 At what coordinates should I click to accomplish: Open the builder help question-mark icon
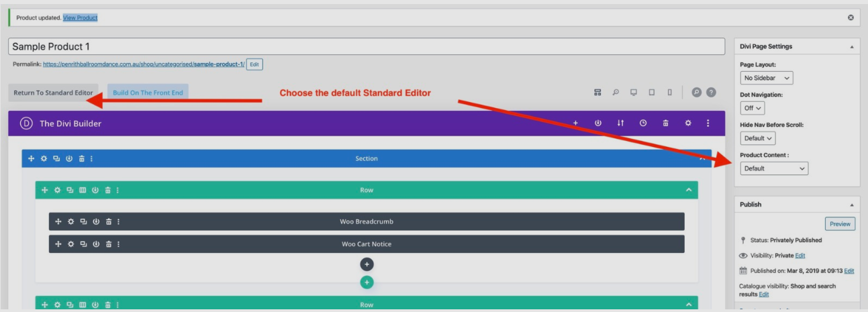711,93
